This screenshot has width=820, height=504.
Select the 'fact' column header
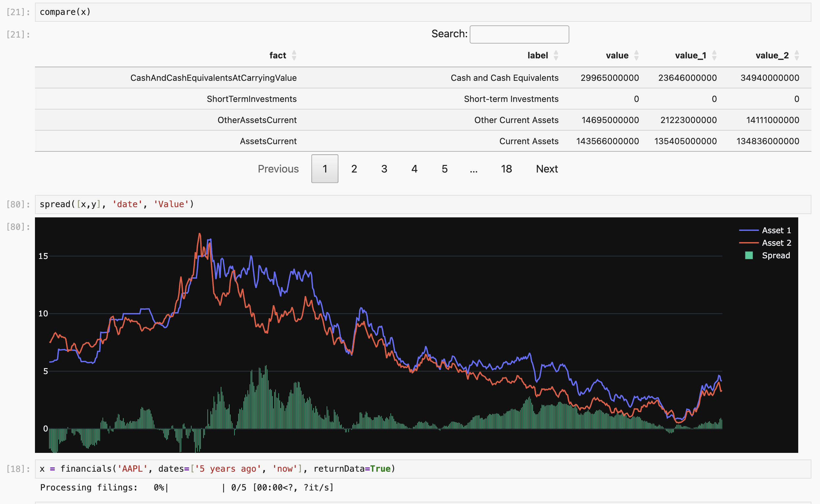[278, 55]
